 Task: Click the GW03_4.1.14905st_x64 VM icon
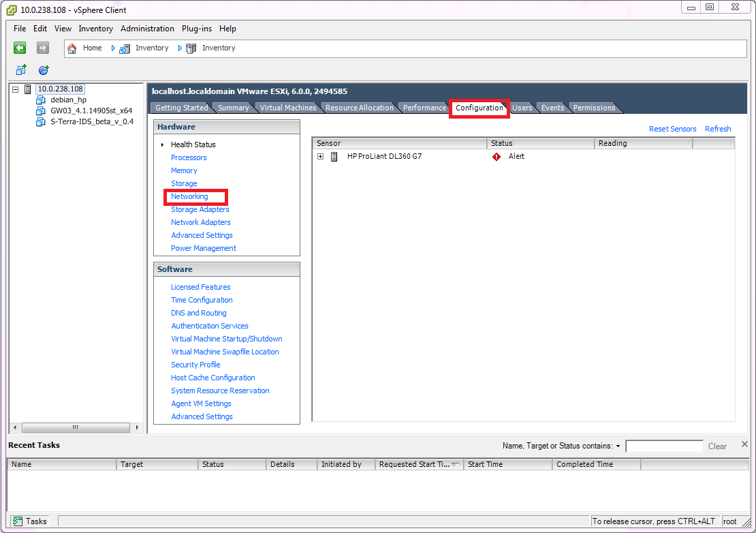coord(41,111)
